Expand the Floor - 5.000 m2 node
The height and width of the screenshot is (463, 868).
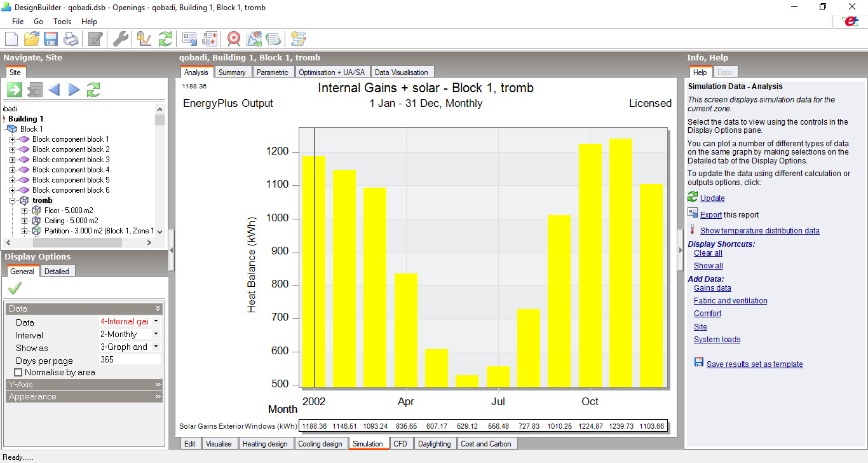click(25, 211)
